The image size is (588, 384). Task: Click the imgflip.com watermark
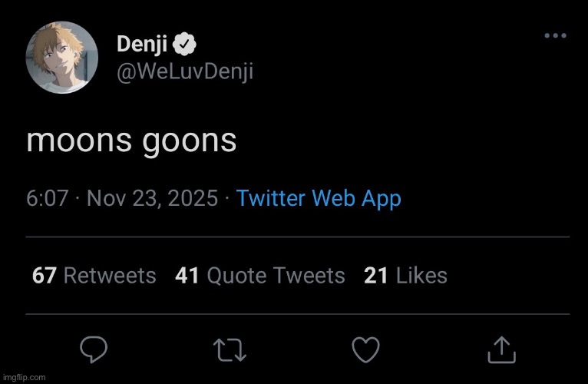[24, 377]
